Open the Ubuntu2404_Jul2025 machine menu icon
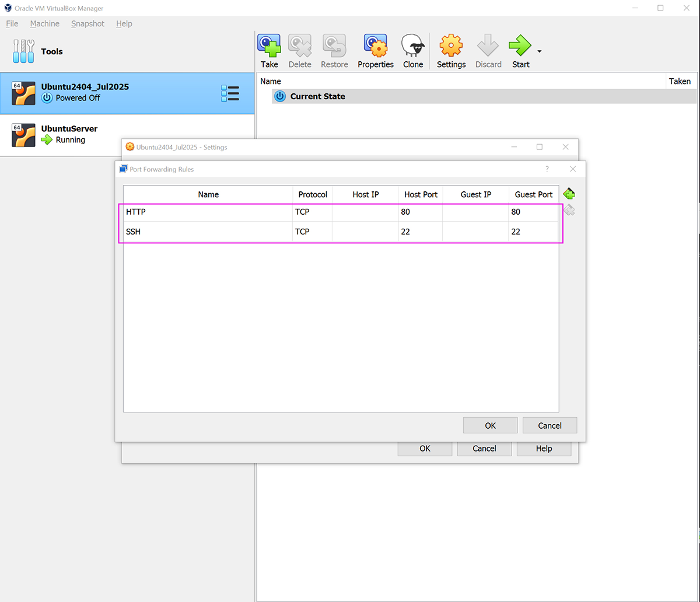This screenshot has width=700, height=602. click(230, 93)
